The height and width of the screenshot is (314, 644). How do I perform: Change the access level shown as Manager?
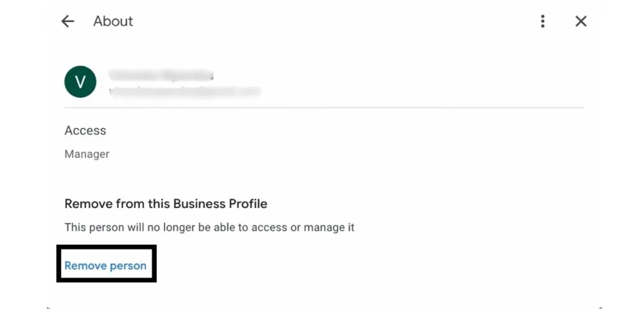click(87, 154)
